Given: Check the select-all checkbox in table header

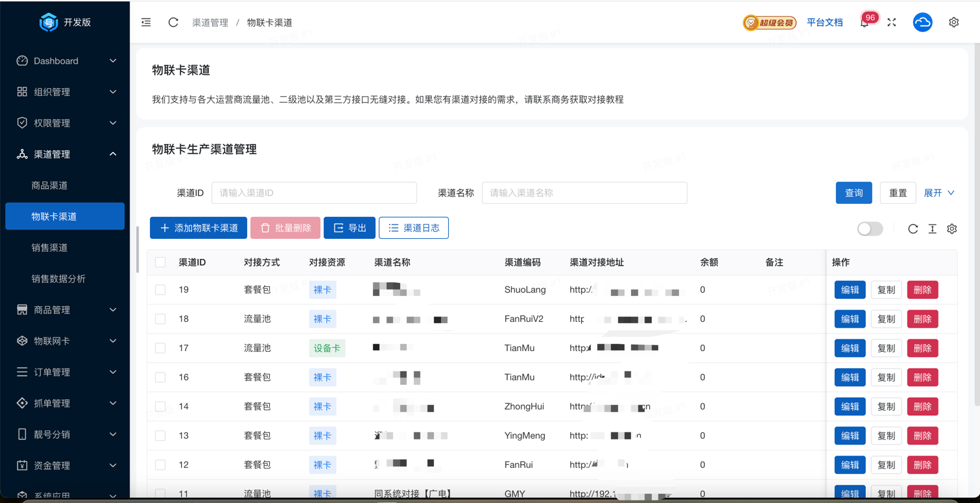Looking at the screenshot, I should pyautogui.click(x=160, y=262).
